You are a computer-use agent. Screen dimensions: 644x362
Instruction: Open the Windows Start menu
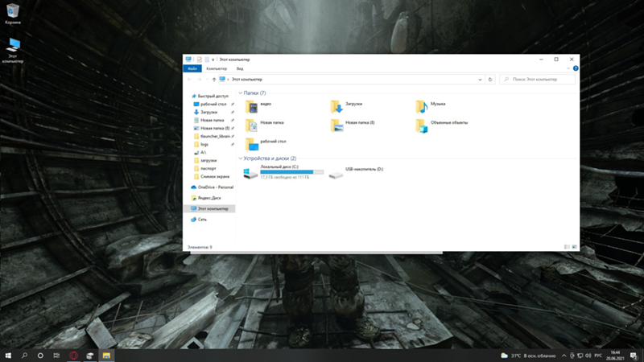[8, 356]
